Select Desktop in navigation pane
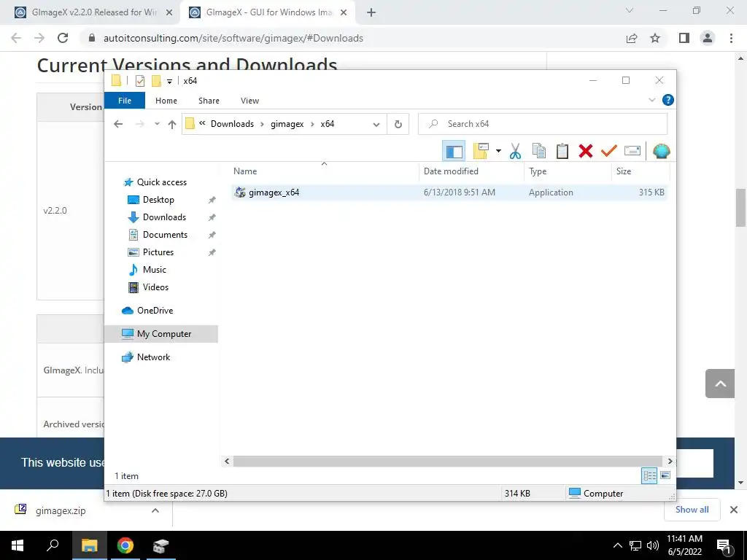This screenshot has width=747, height=560. coord(158,200)
